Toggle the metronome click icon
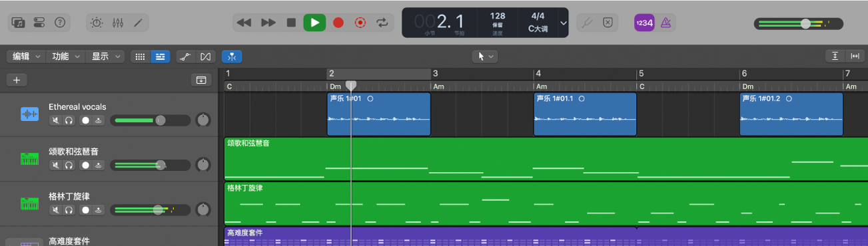868x246 pixels. point(665,23)
